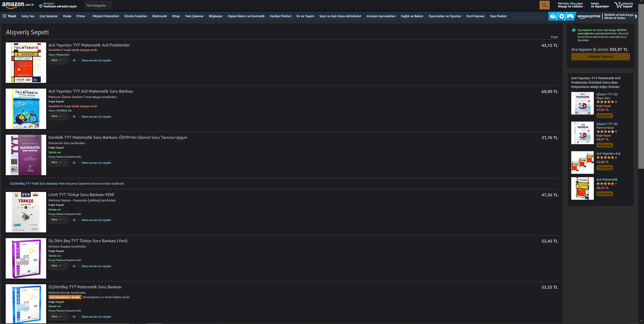Open Evcil Hayvan nav item
The height and width of the screenshot is (324, 644).
point(475,16)
